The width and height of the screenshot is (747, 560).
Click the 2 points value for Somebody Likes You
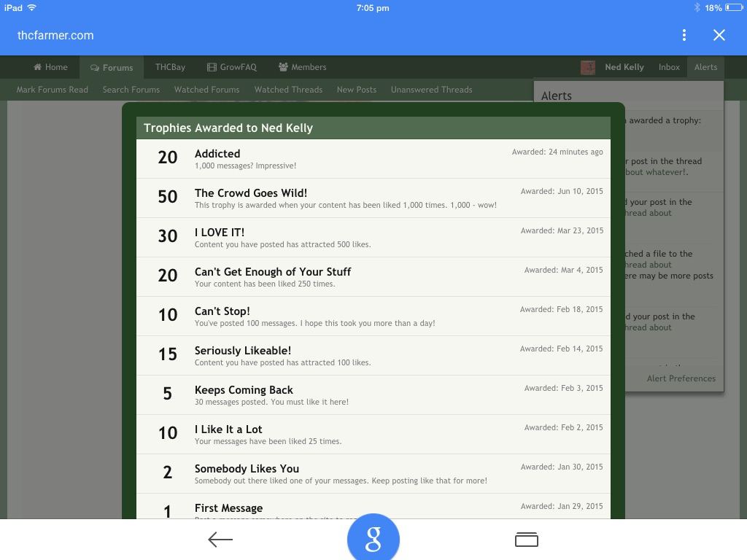click(x=167, y=472)
